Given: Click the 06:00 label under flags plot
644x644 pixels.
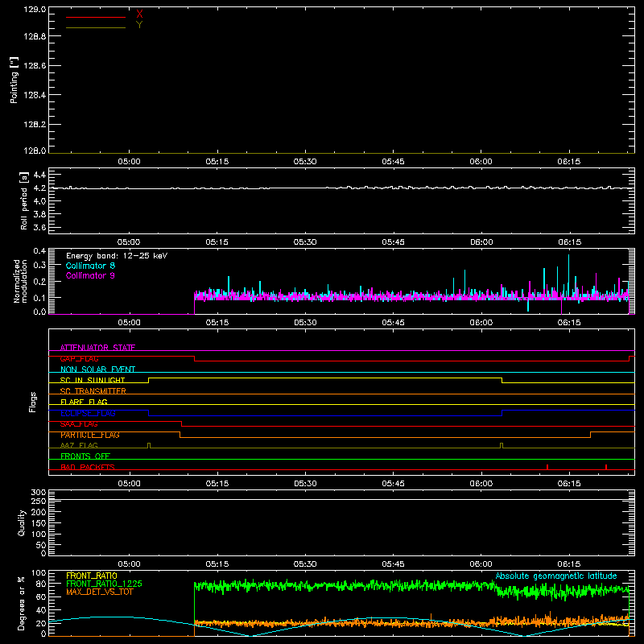Looking at the screenshot, I should point(481,484).
